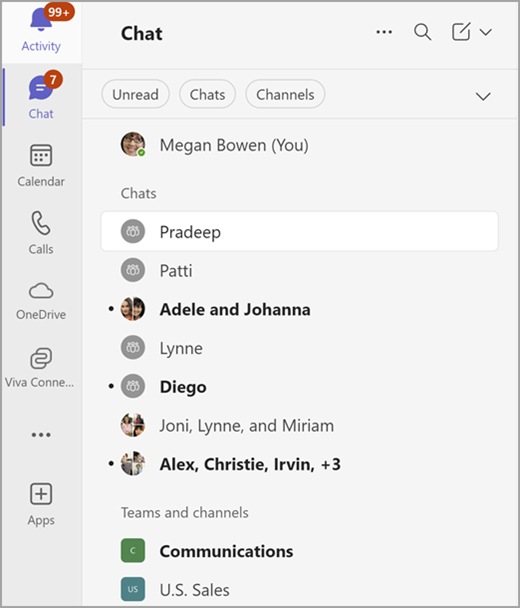Open the Apps plus icon
Image resolution: width=520 pixels, height=608 pixels.
(x=41, y=494)
